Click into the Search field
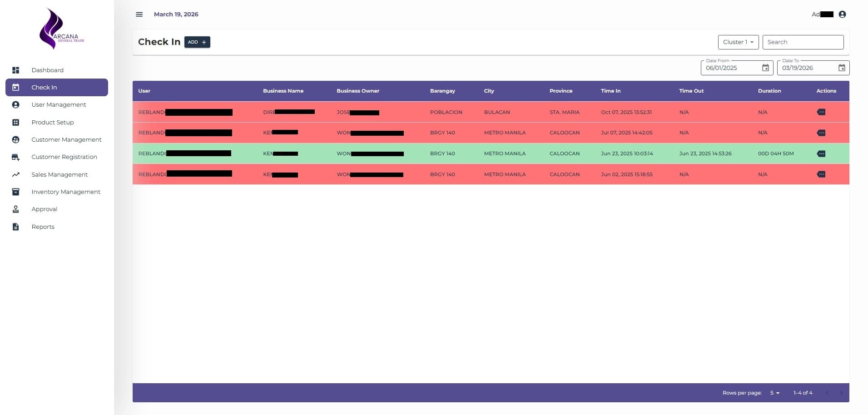Image resolution: width=868 pixels, height=415 pixels. click(x=803, y=42)
